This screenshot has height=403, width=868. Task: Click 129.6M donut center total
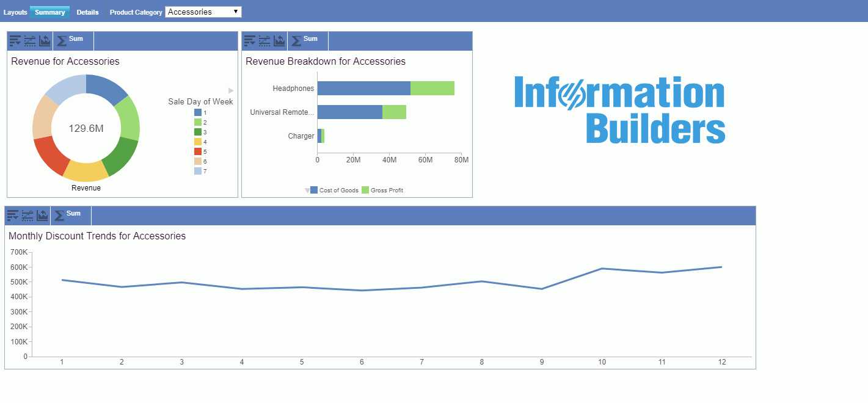pyautogui.click(x=86, y=129)
